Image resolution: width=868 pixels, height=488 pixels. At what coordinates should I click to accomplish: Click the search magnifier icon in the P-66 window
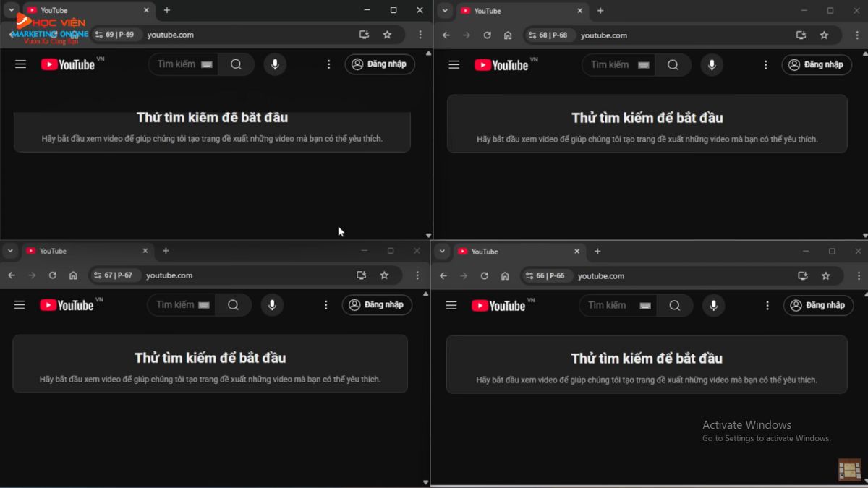click(x=675, y=305)
